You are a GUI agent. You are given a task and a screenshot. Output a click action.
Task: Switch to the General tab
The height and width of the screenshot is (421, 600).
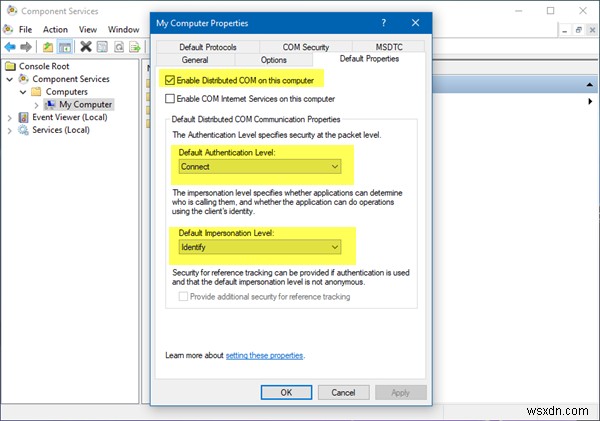coord(195,60)
